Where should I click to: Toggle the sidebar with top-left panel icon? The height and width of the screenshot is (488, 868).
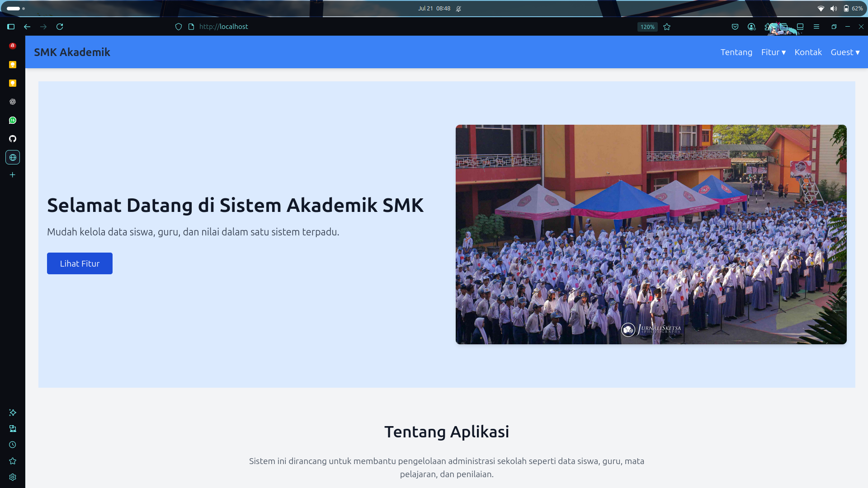point(11,27)
